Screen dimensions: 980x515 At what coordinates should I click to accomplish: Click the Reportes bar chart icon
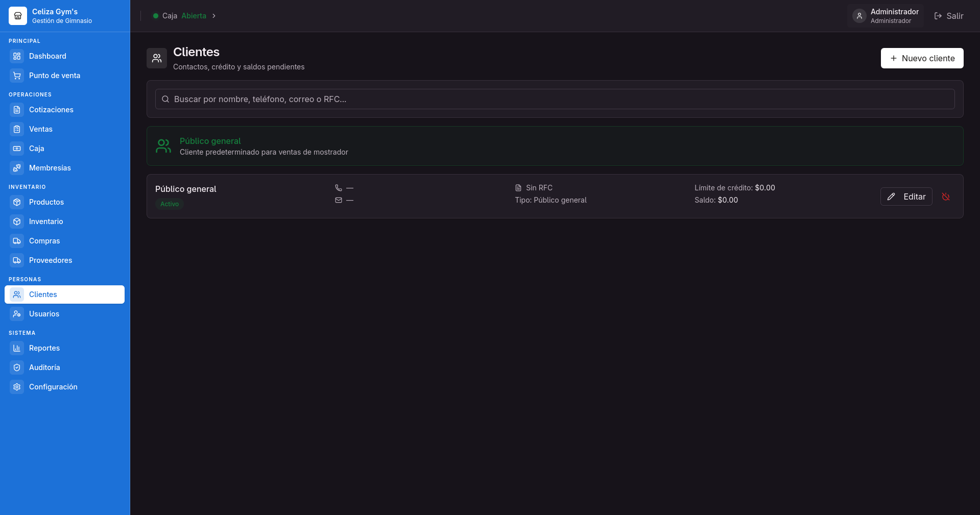click(17, 348)
